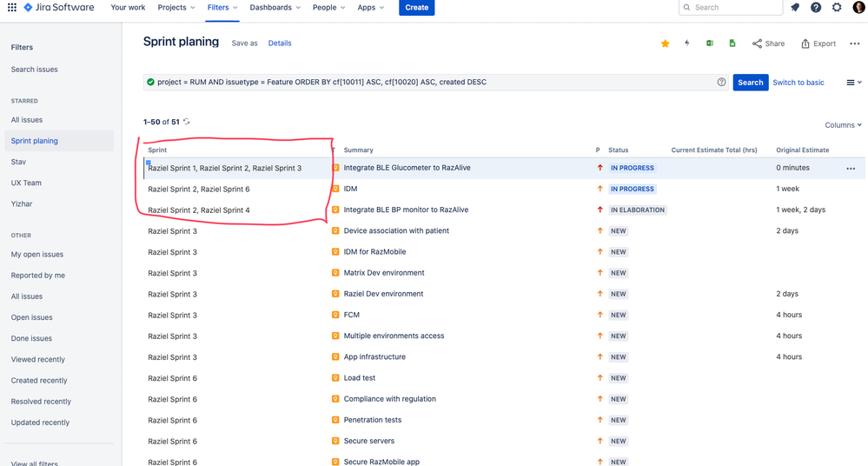
Task: Click the valid JQL green checkmark
Action: [x=150, y=82]
